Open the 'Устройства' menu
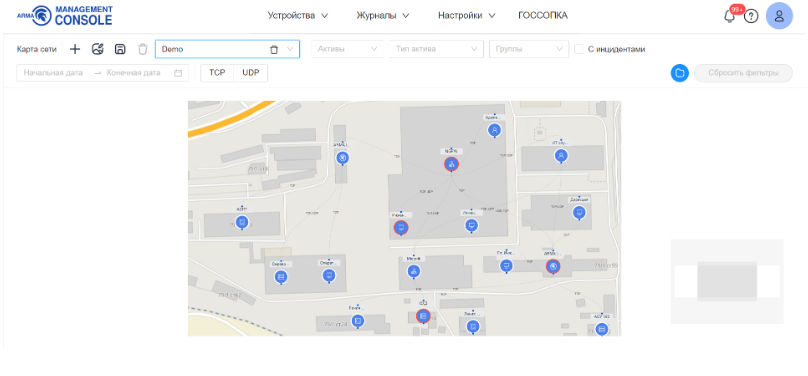 point(297,16)
